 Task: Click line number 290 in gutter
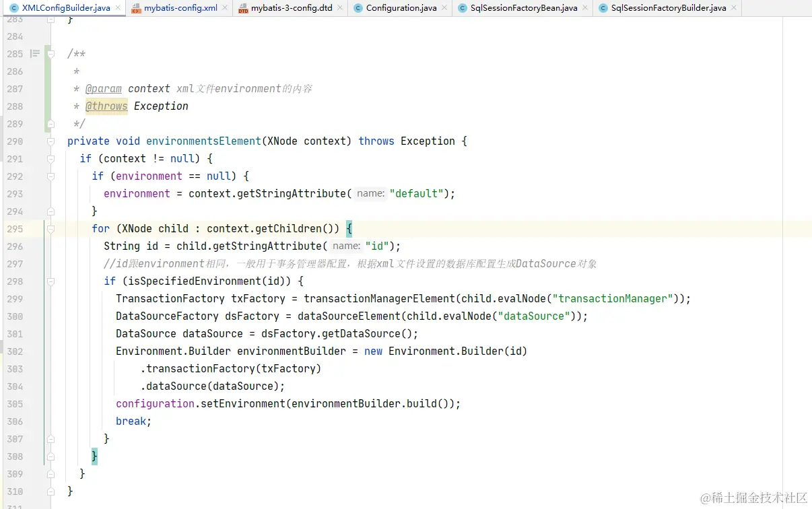coord(15,141)
